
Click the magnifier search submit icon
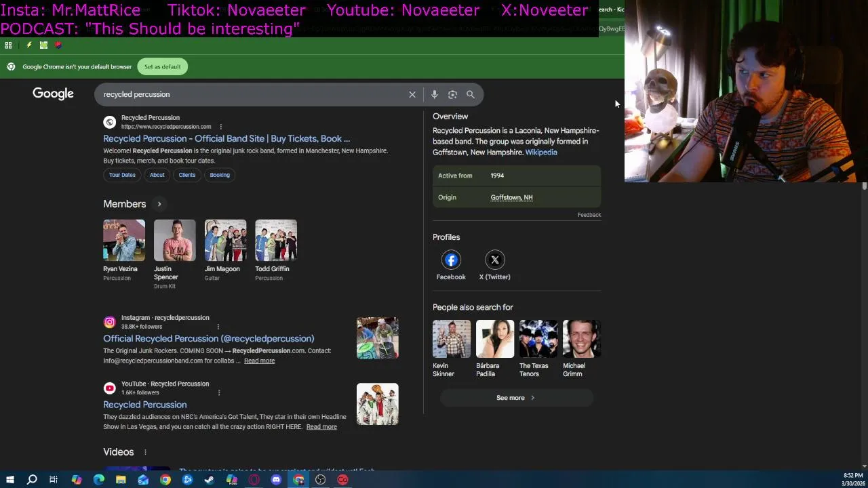pyautogui.click(x=471, y=94)
